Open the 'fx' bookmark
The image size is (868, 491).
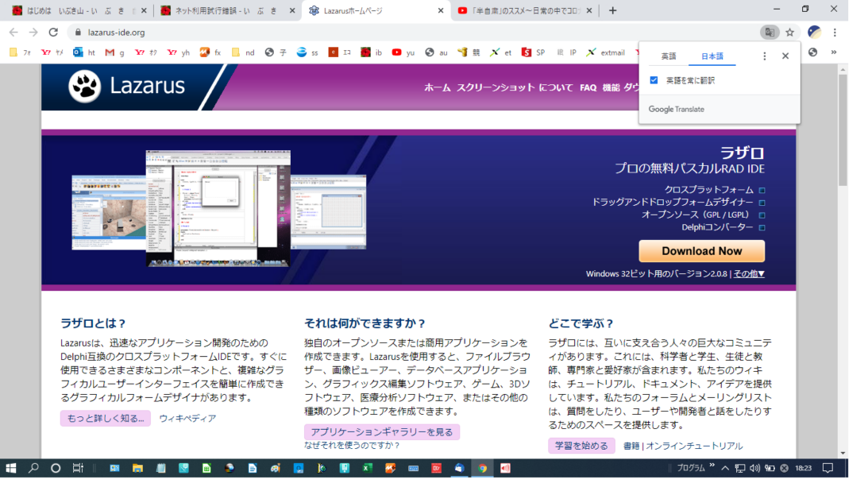(x=210, y=52)
